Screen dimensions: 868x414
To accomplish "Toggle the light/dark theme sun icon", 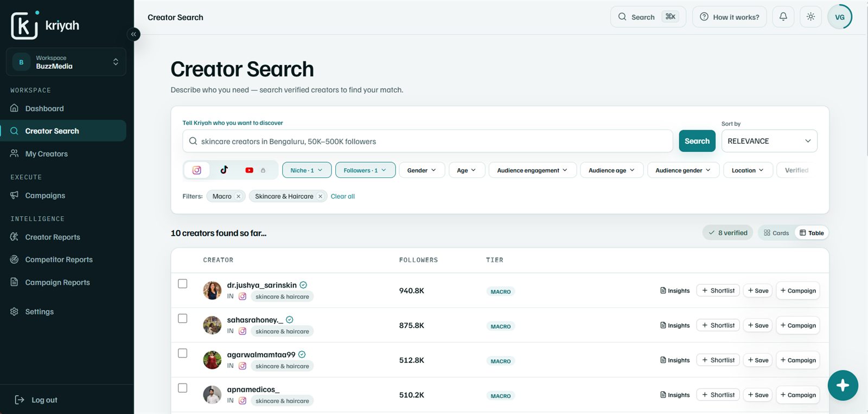I will pyautogui.click(x=810, y=17).
